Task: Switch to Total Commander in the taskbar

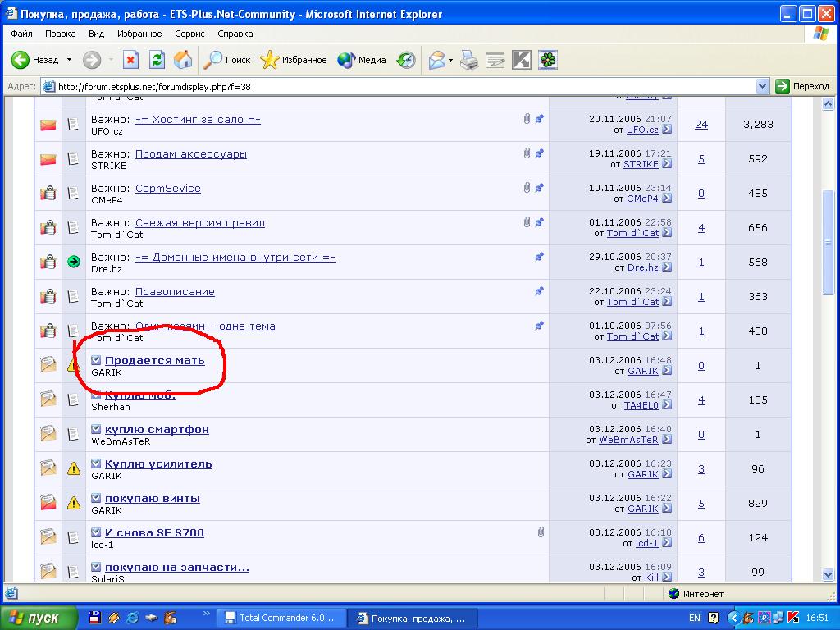Action: coord(280,618)
